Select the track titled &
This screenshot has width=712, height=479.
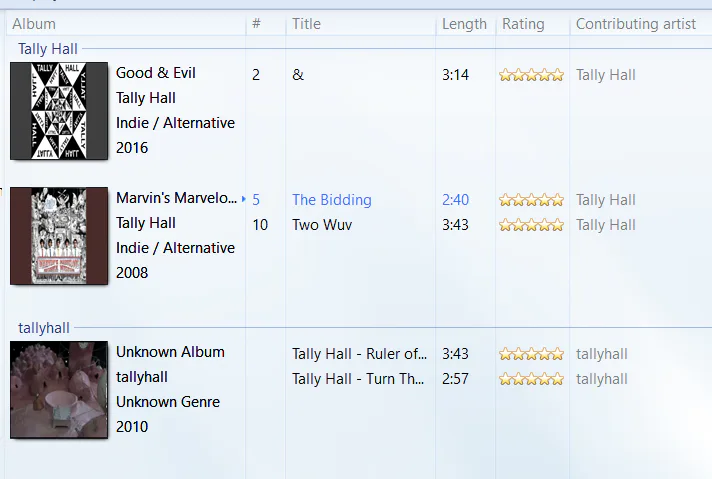[298, 74]
